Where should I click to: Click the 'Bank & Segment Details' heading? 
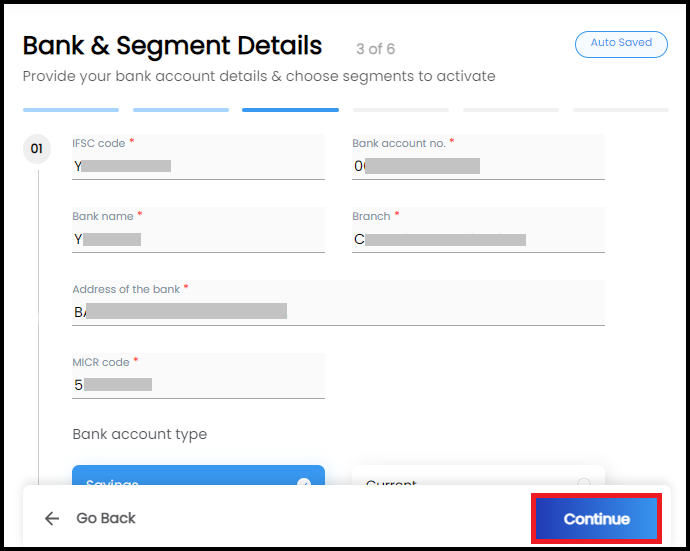point(172,45)
